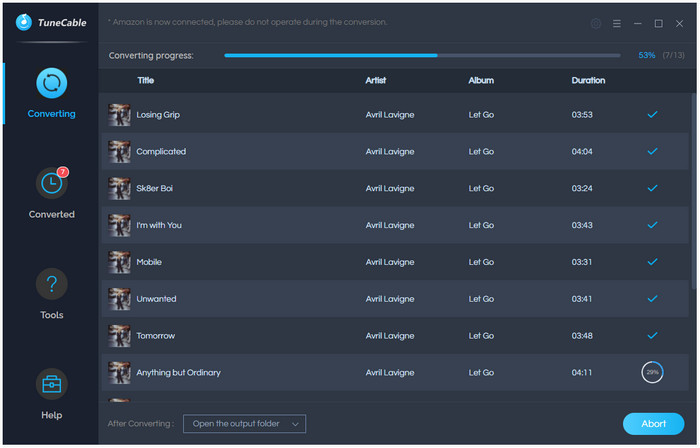
Task: Click the song list vertical scrollbar
Action: pos(693,191)
